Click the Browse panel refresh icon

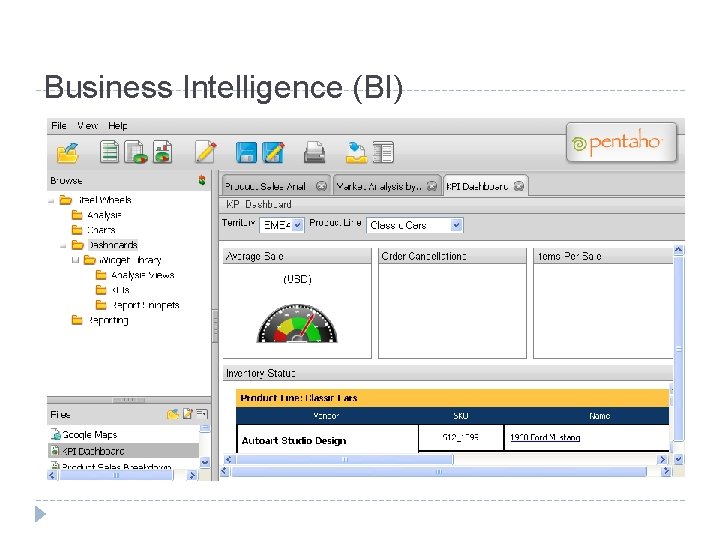pyautogui.click(x=202, y=180)
